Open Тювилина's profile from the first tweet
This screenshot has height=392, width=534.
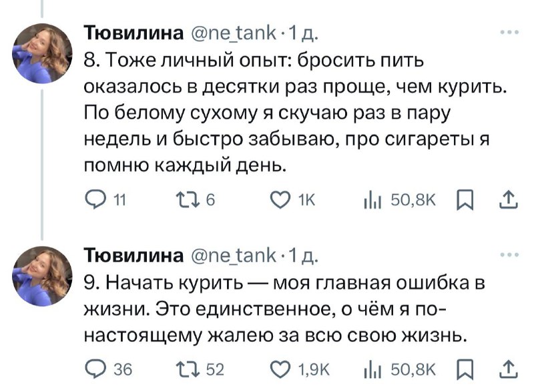133,32
